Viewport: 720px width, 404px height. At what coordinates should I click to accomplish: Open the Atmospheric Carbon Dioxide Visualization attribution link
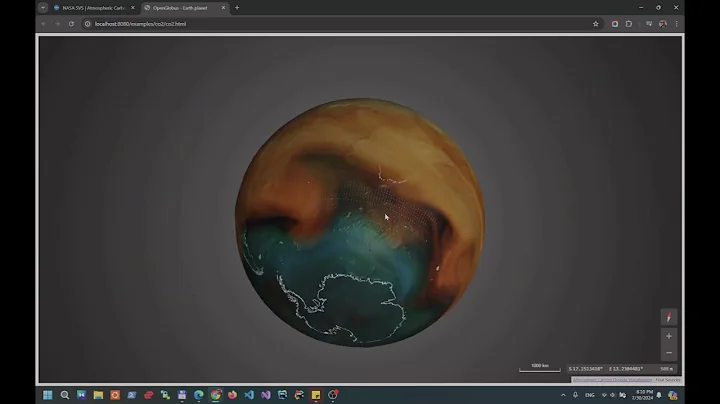(x=612, y=380)
